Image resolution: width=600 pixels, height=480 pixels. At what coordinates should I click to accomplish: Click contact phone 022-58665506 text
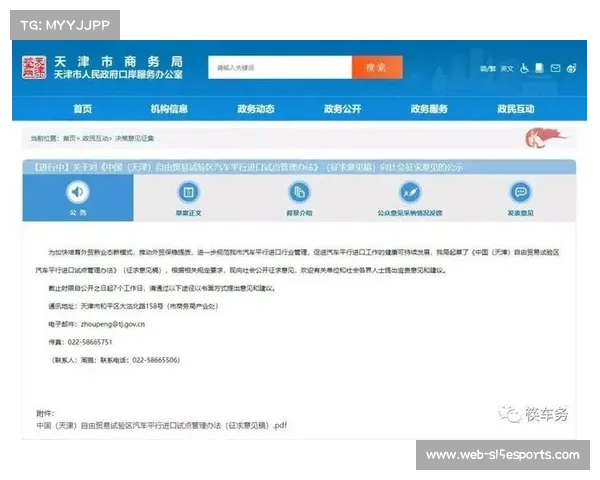[156, 360]
